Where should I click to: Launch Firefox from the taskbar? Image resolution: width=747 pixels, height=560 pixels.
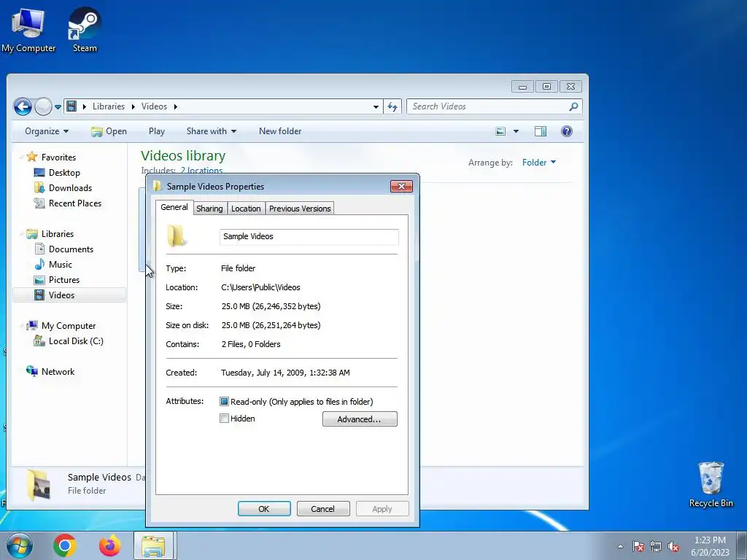click(x=110, y=545)
